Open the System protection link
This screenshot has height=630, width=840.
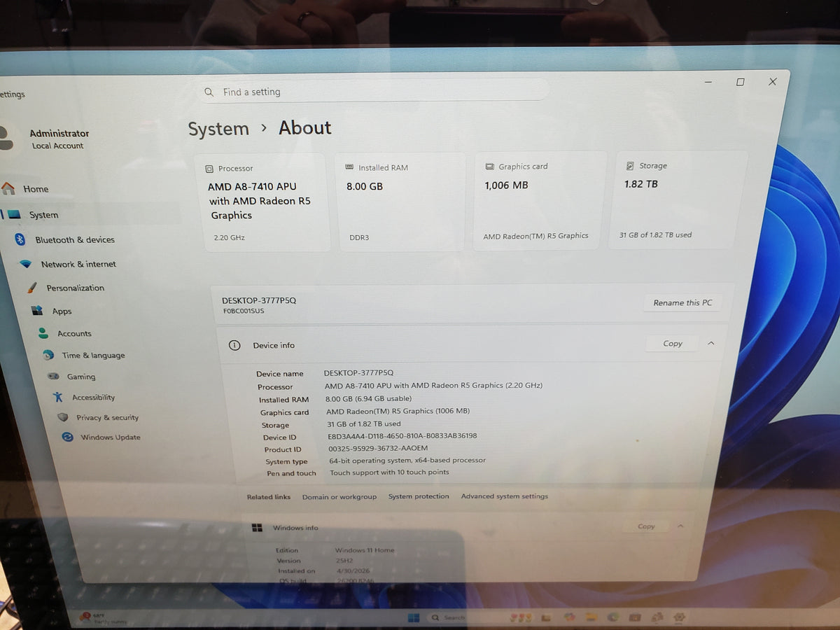pos(419,497)
